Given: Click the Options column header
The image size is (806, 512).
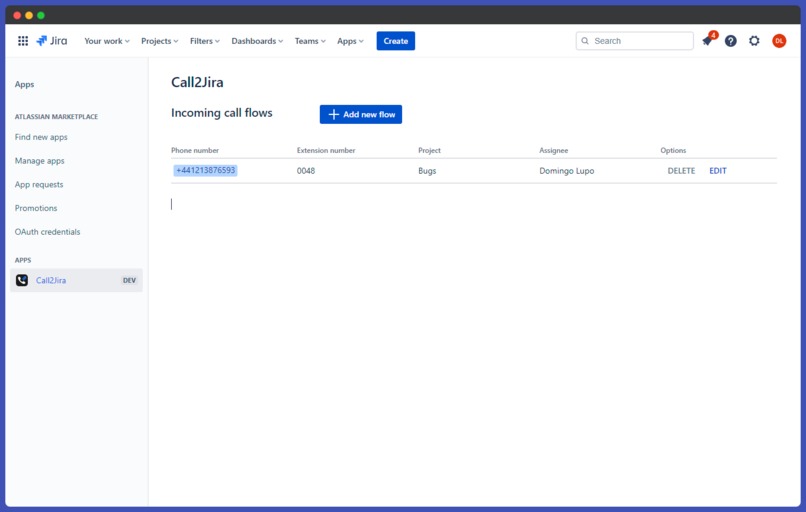Looking at the screenshot, I should 673,150.
